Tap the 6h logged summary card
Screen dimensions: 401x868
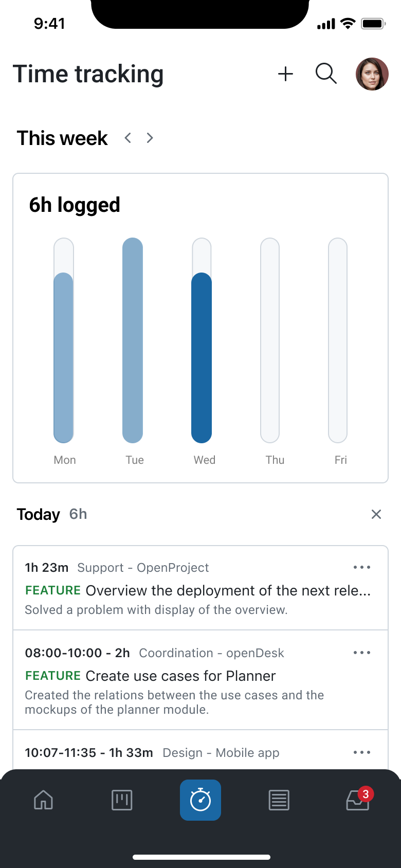75,204
